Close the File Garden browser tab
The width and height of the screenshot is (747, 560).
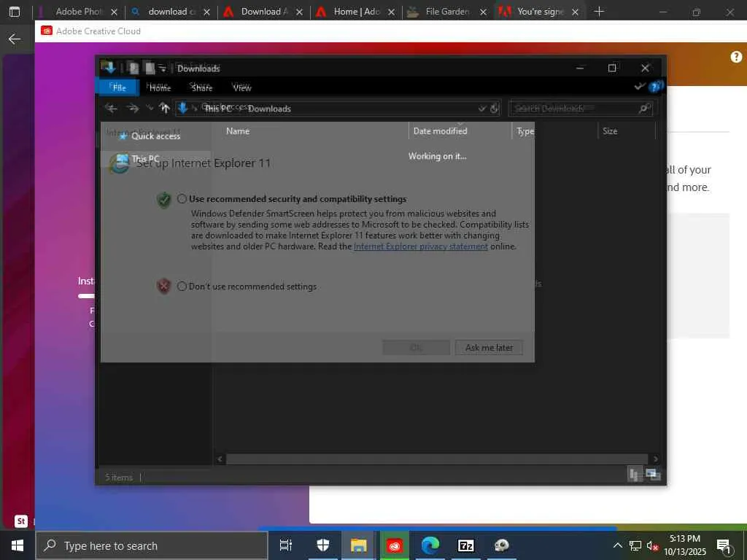(x=483, y=12)
